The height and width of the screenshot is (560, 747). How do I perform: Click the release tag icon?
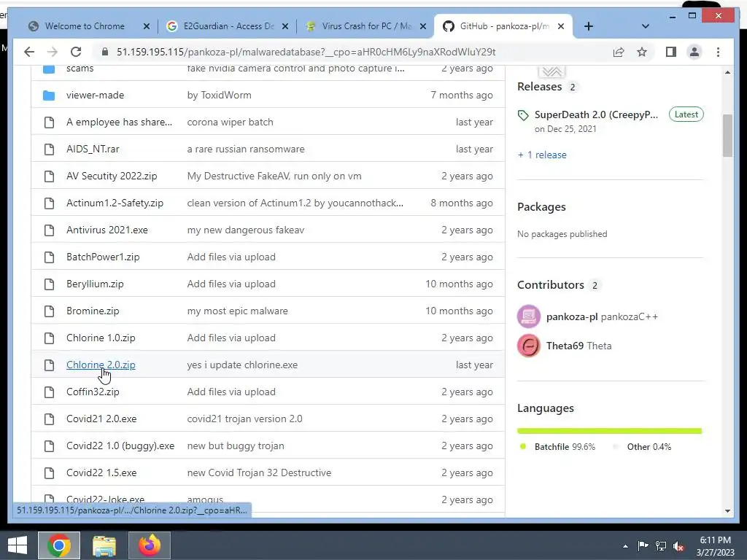[x=523, y=115]
